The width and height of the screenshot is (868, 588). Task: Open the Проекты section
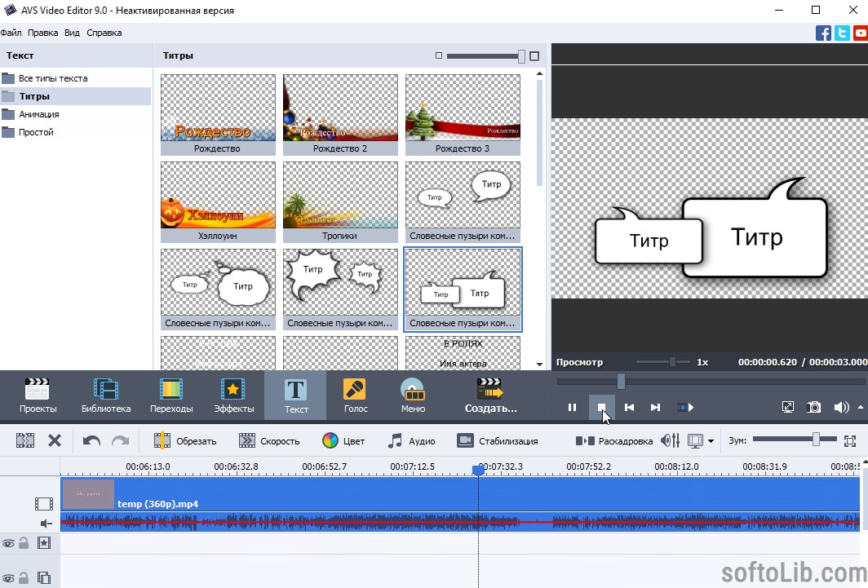pos(38,396)
